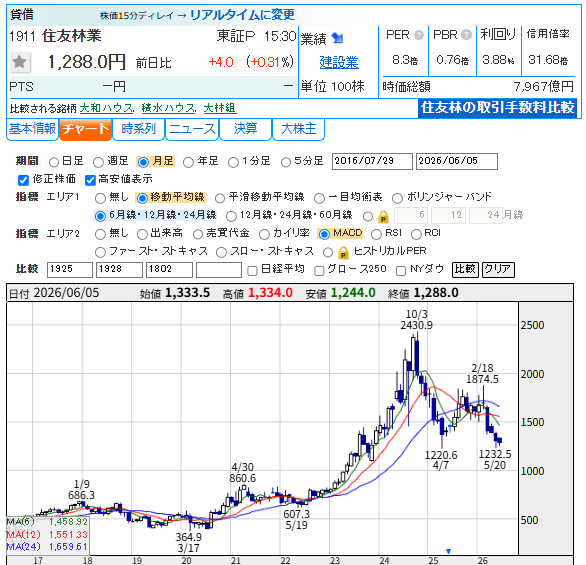Open the 積水ハウス comparison link
This screenshot has height=565, width=586.
click(x=168, y=108)
